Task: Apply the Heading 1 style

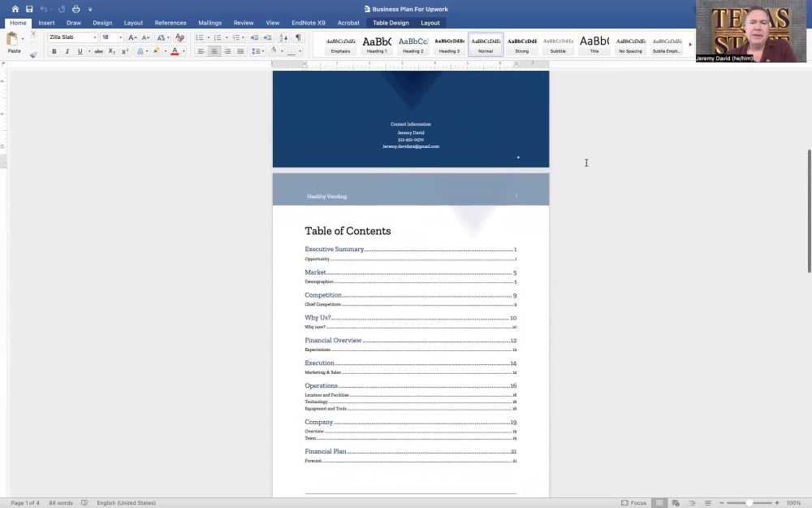Action: point(377,45)
